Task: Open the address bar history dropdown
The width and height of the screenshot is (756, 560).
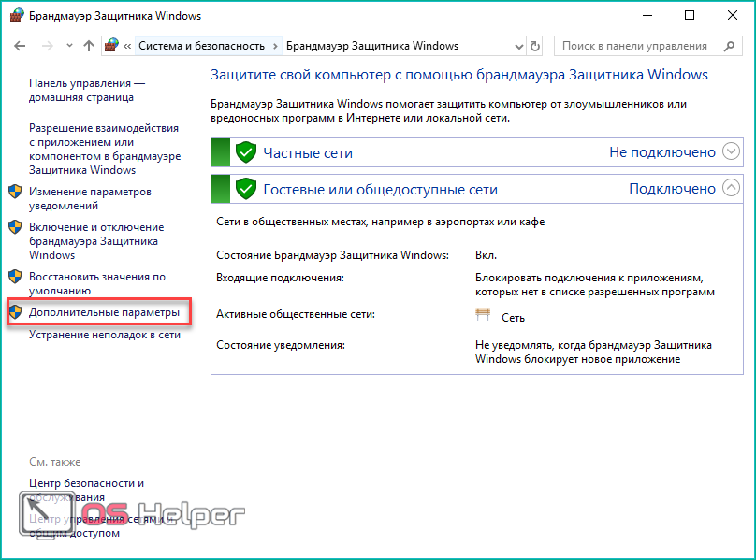Action: [518, 47]
